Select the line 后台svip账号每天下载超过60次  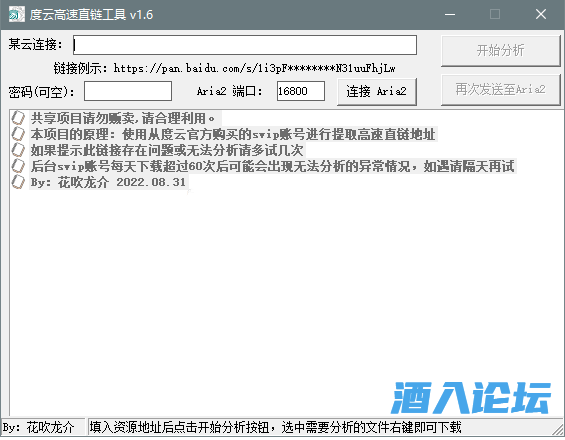click(x=273, y=166)
